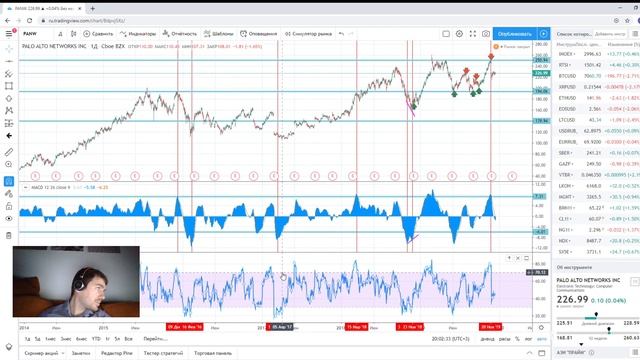The image size is (640, 360).
Task: Click the Перейти go-to-date button
Action: 156,339
